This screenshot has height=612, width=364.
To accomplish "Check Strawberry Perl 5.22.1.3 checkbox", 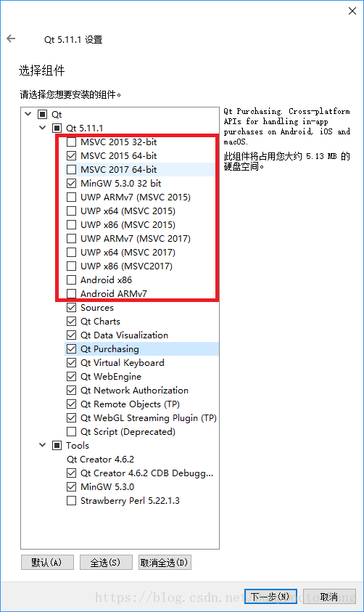I will point(71,501).
